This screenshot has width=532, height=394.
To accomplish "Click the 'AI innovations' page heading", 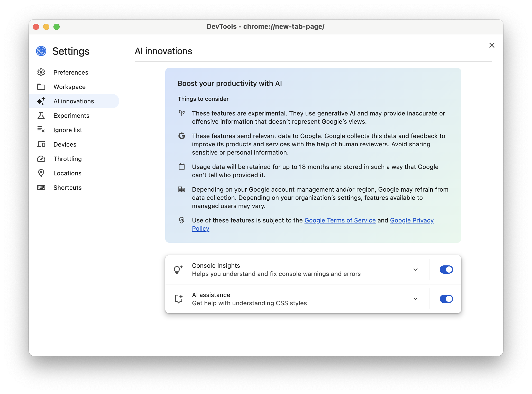I will [x=163, y=51].
